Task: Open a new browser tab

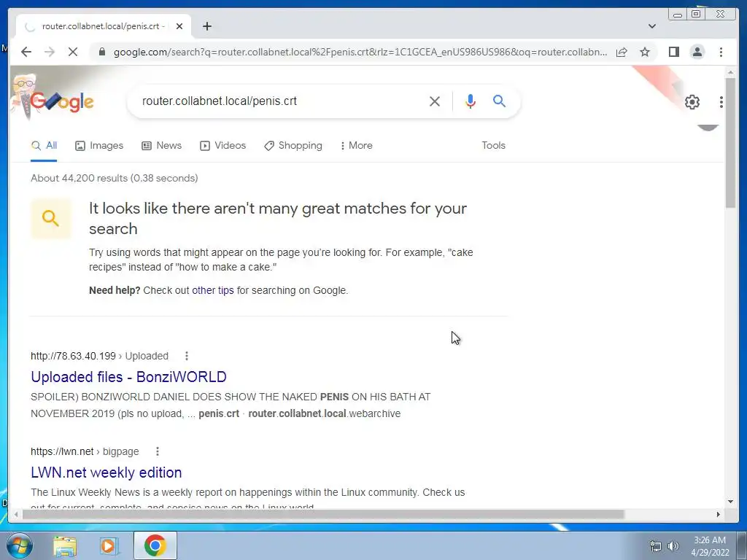Action: click(206, 26)
